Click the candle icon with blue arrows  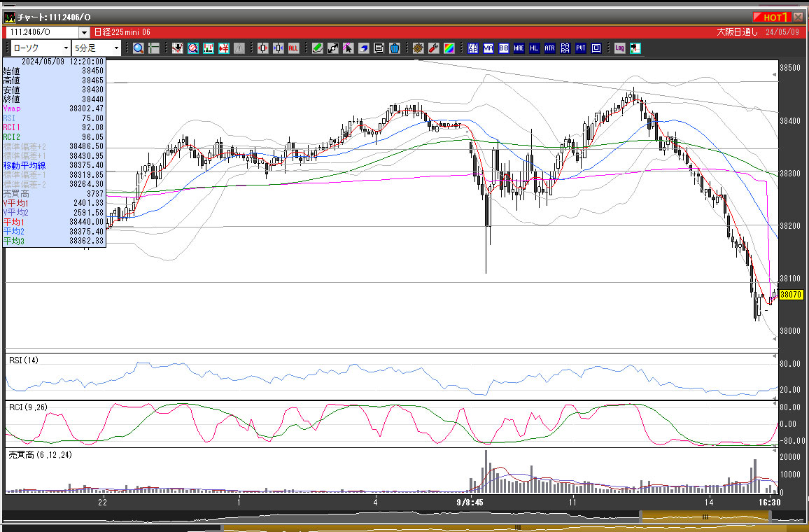coord(278,48)
